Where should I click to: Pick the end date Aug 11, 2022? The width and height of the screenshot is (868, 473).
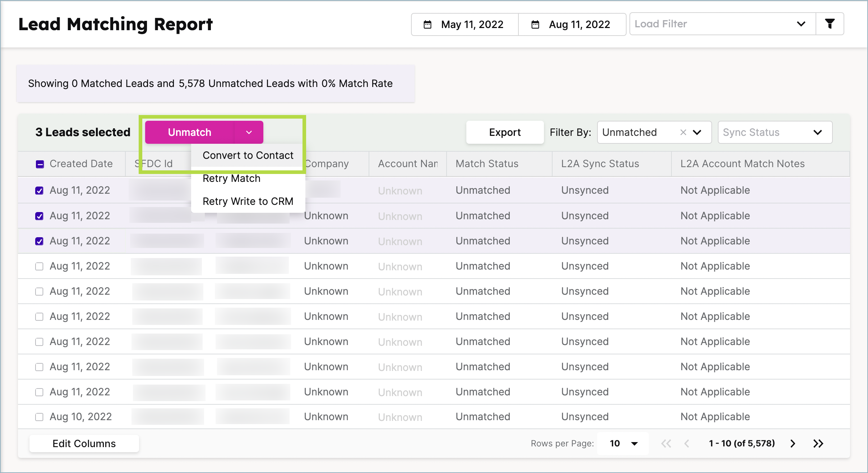point(572,24)
